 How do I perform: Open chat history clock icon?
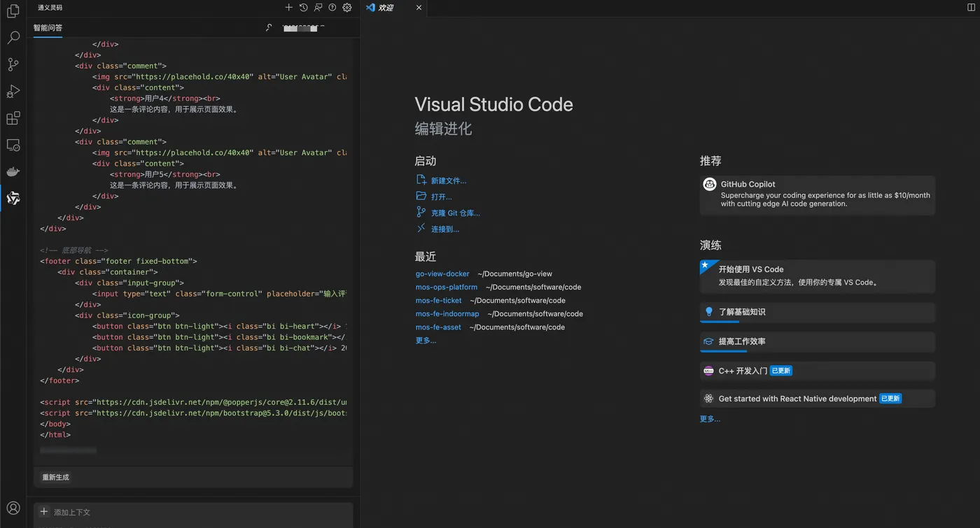coord(303,8)
